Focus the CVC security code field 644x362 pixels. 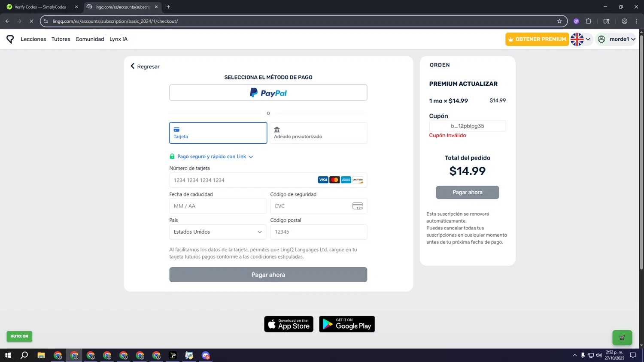[319, 206]
